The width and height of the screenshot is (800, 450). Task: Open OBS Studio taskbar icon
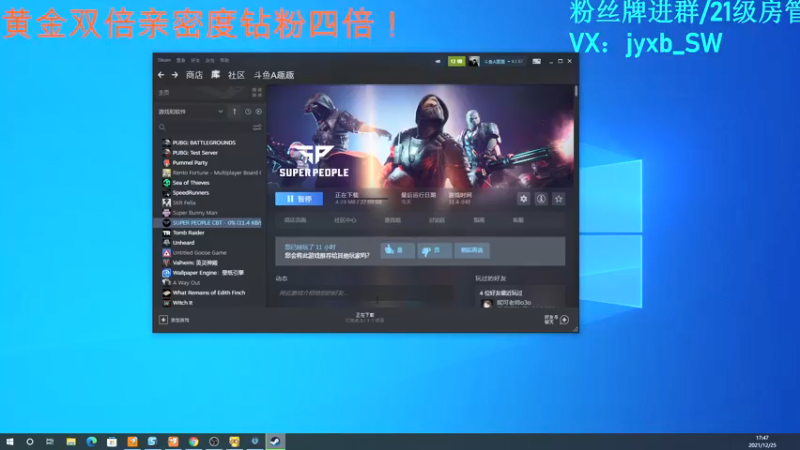[214, 442]
